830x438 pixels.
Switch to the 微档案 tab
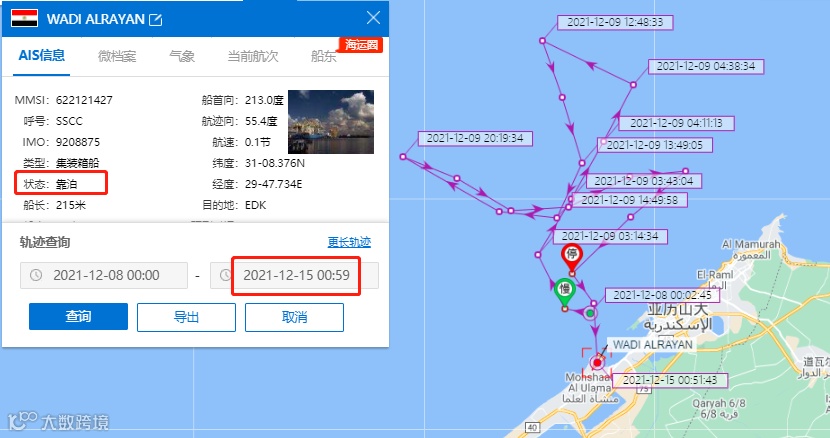click(117, 56)
